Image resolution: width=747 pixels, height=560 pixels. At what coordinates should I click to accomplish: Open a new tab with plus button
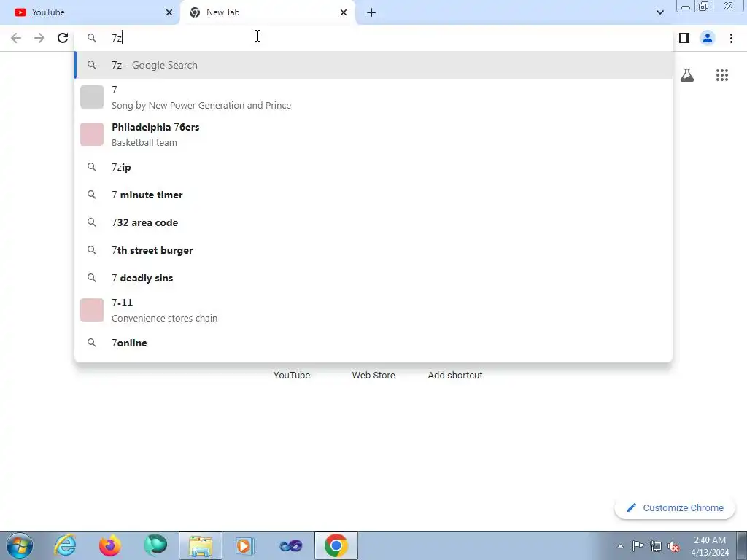click(371, 12)
